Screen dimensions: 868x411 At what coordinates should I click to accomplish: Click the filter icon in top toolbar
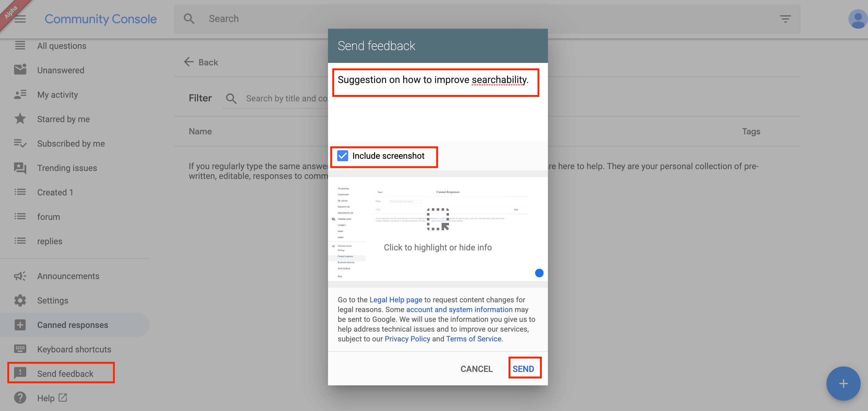coord(786,19)
